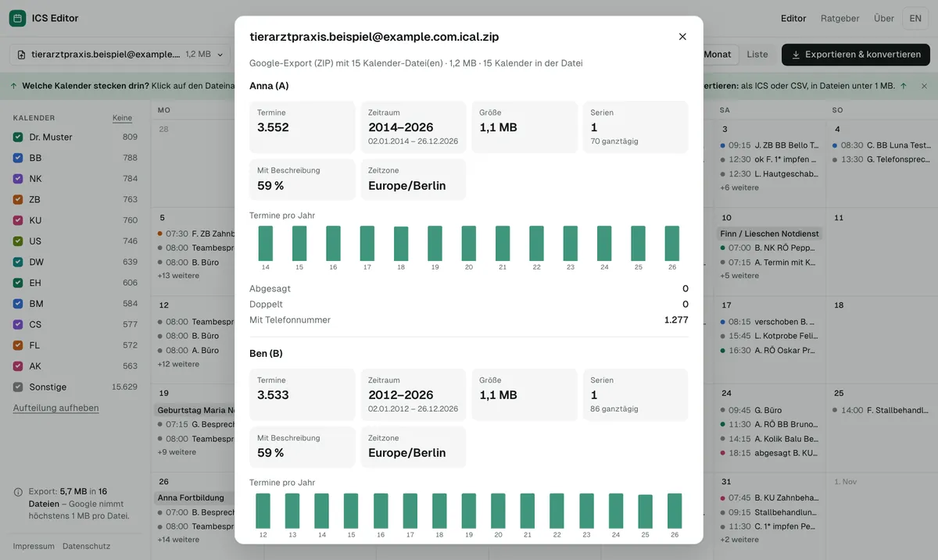This screenshot has width=938, height=560.
Task: Open the file selector dropdown chevron
Action: pos(220,55)
